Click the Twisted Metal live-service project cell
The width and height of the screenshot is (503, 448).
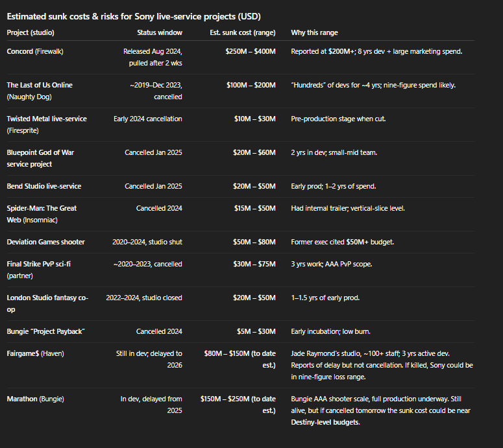47,124
